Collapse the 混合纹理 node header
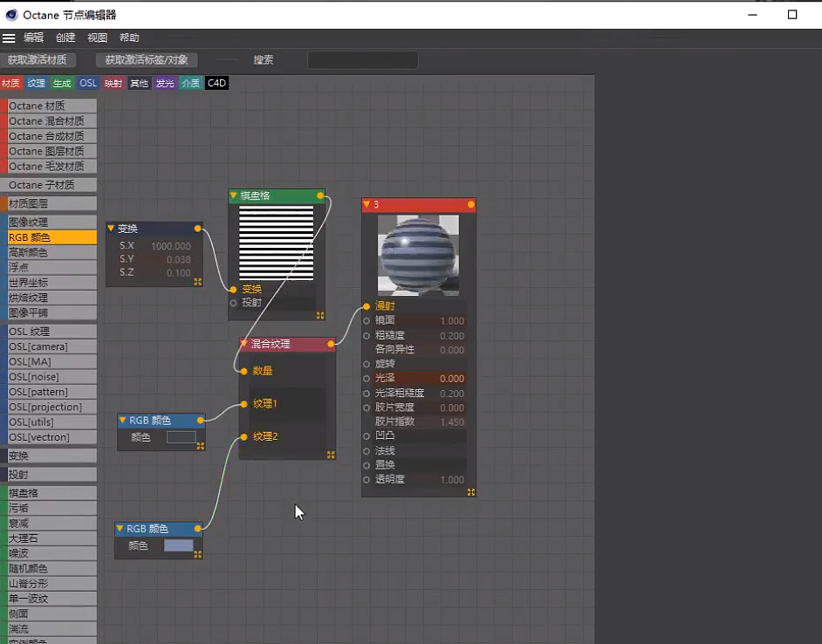 click(243, 343)
